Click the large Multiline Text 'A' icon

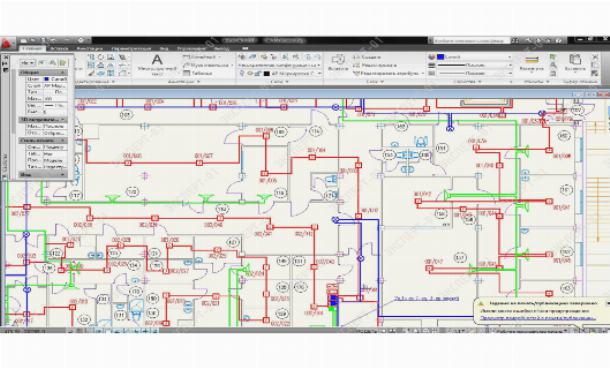(x=157, y=60)
